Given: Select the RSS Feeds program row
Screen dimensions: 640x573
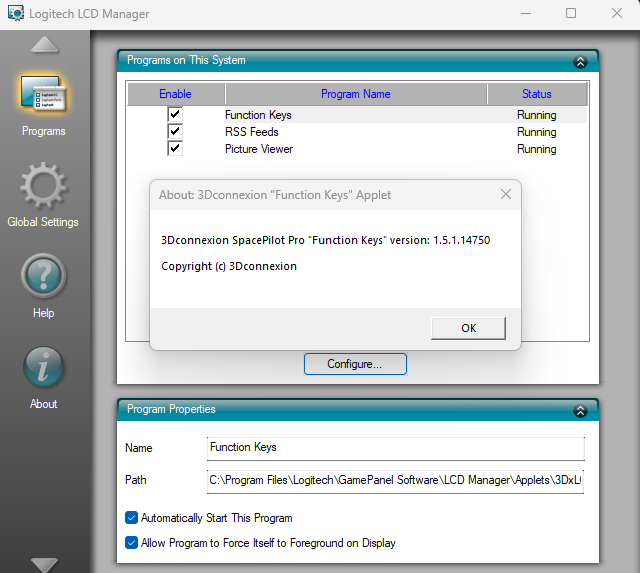Looking at the screenshot, I should [x=357, y=132].
